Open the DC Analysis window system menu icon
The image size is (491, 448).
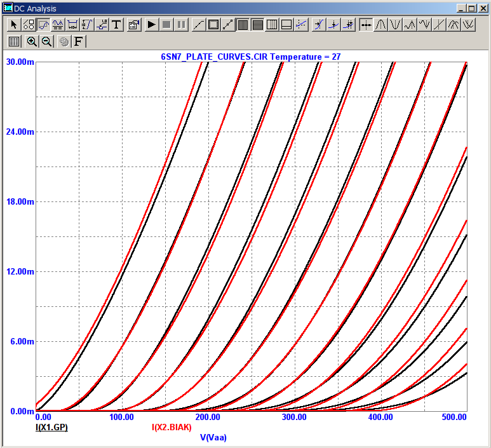coord(8,8)
